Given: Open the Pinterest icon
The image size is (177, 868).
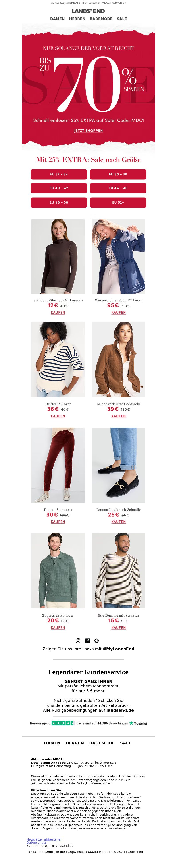Looking at the screenshot, I should coord(97,641).
